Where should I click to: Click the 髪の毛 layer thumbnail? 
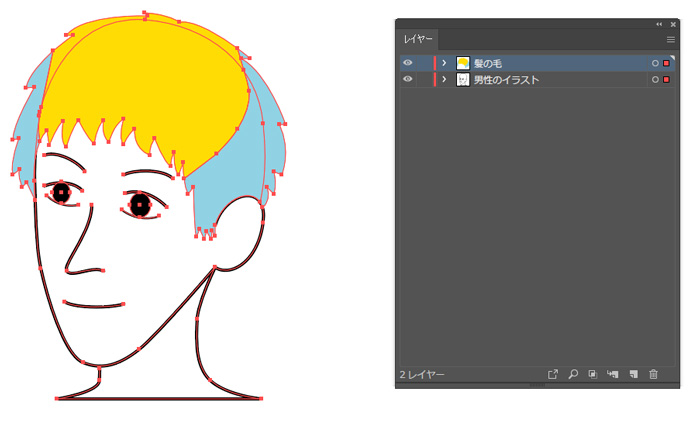[x=463, y=63]
